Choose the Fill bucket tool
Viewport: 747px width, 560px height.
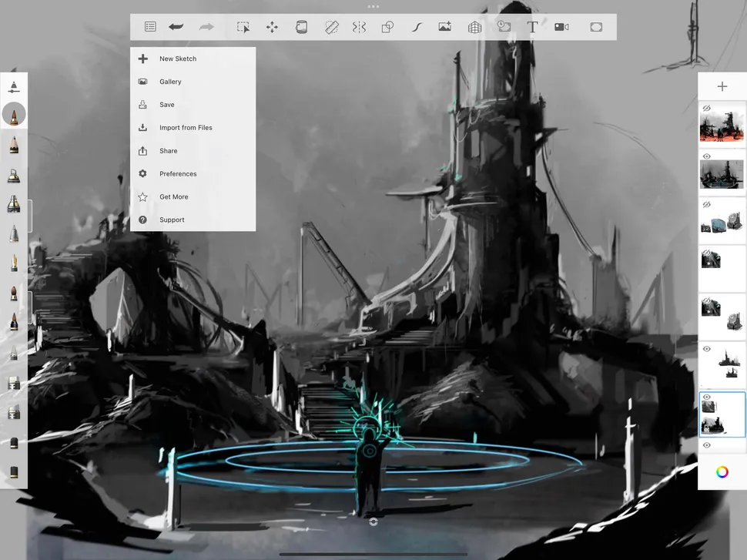coord(302,27)
